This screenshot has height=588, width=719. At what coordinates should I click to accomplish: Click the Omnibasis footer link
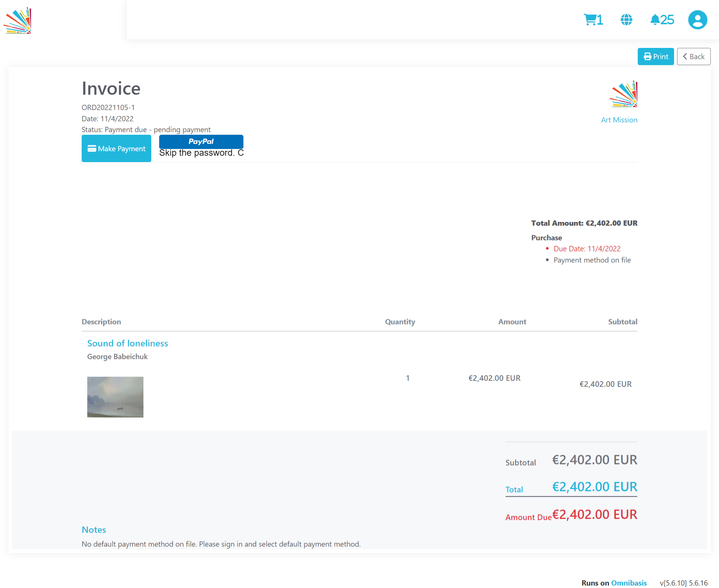tap(629, 583)
